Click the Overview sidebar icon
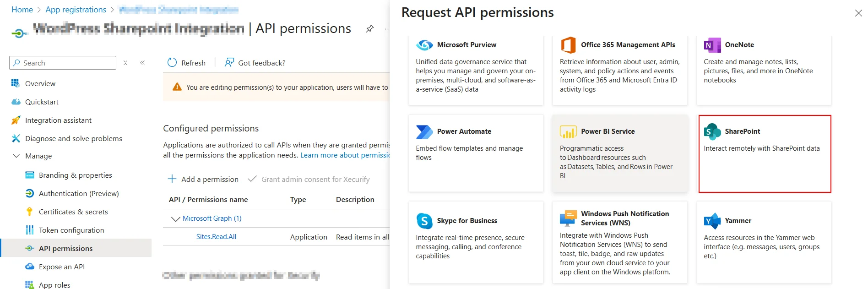Image resolution: width=868 pixels, height=289 pixels. click(16, 83)
